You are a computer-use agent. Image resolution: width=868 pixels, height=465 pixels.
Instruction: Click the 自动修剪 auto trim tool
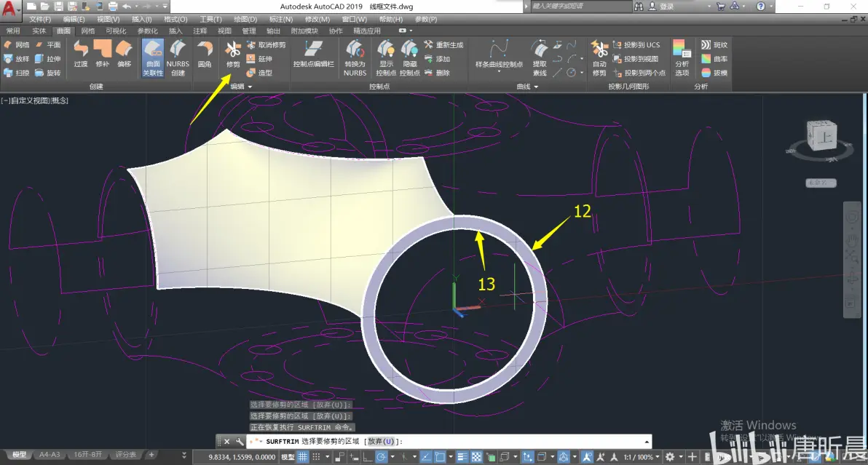click(x=599, y=57)
